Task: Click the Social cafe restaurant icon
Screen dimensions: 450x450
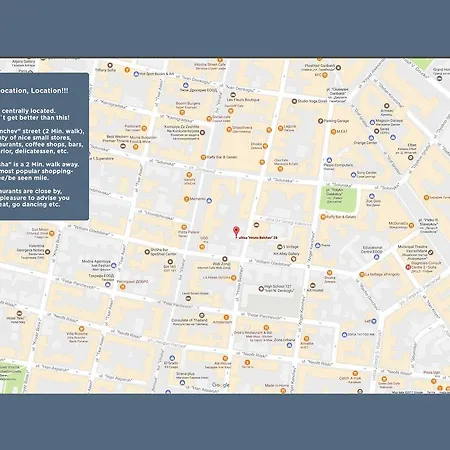Action: click(x=209, y=118)
